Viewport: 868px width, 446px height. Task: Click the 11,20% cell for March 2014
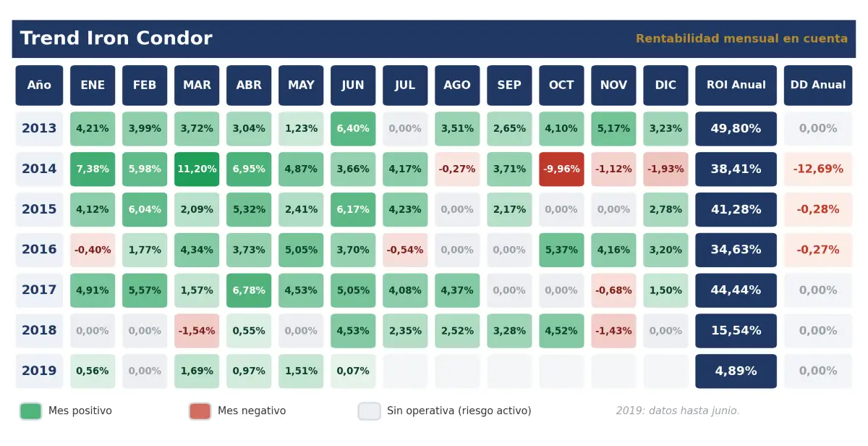click(x=197, y=169)
